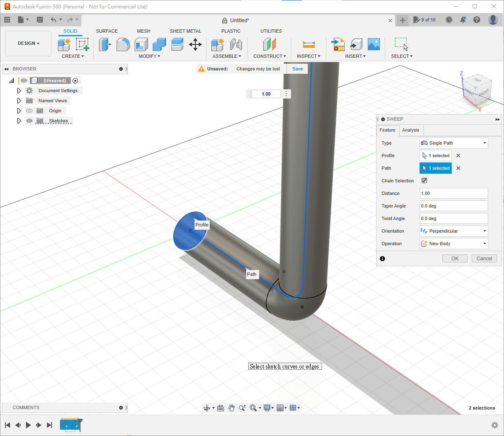The image size is (504, 436).
Task: Click the Offset Plane construct icon
Action: pyautogui.click(x=270, y=44)
